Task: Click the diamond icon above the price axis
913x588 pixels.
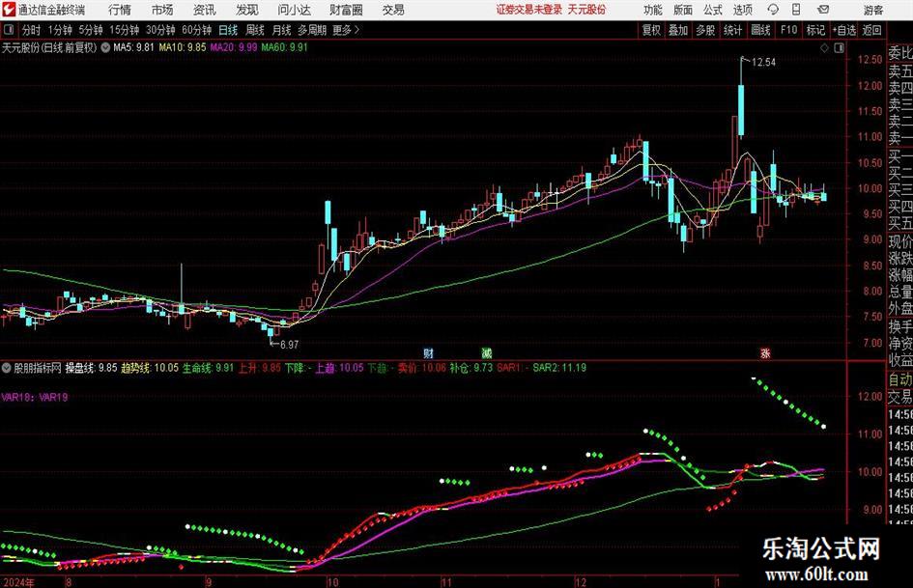Action: tap(824, 48)
